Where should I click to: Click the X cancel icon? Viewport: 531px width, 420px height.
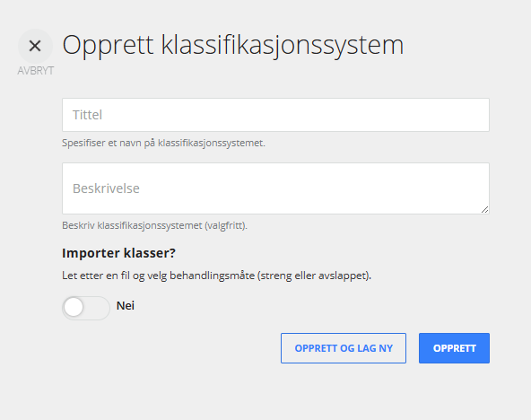(35, 46)
